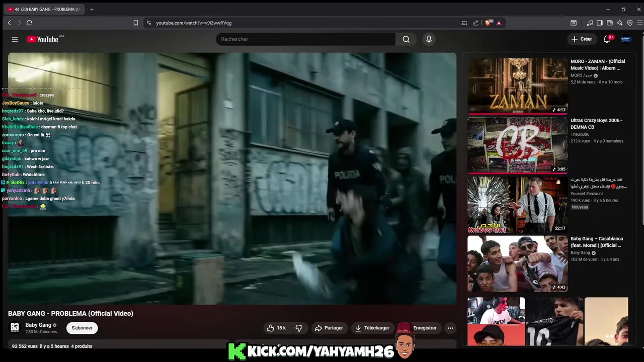Click the BABY GANG - PROBLEMA video title

70,313
